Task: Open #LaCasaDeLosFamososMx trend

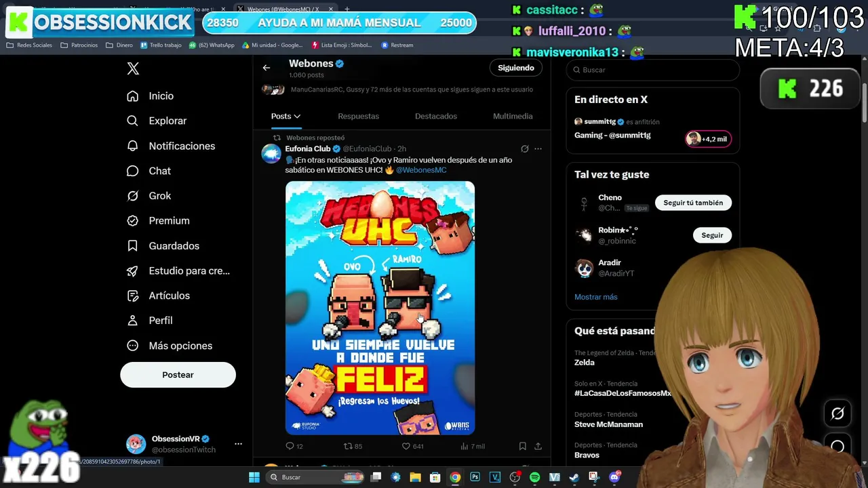Action: click(623, 394)
